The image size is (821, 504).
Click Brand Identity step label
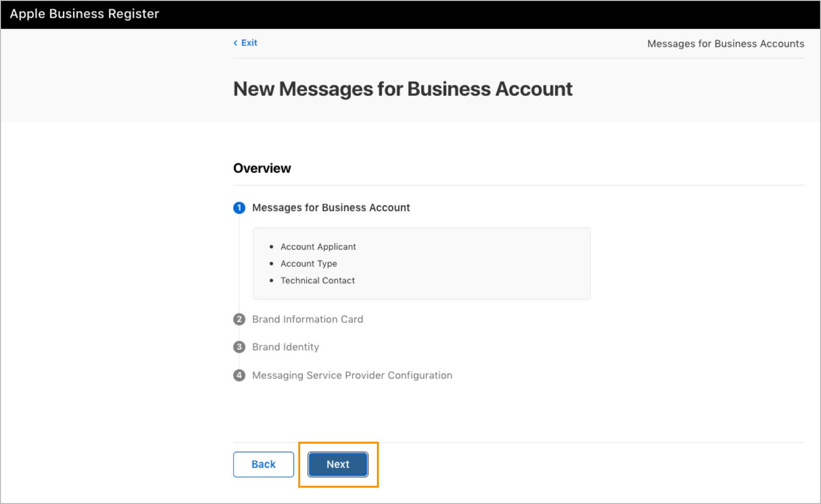pos(285,347)
